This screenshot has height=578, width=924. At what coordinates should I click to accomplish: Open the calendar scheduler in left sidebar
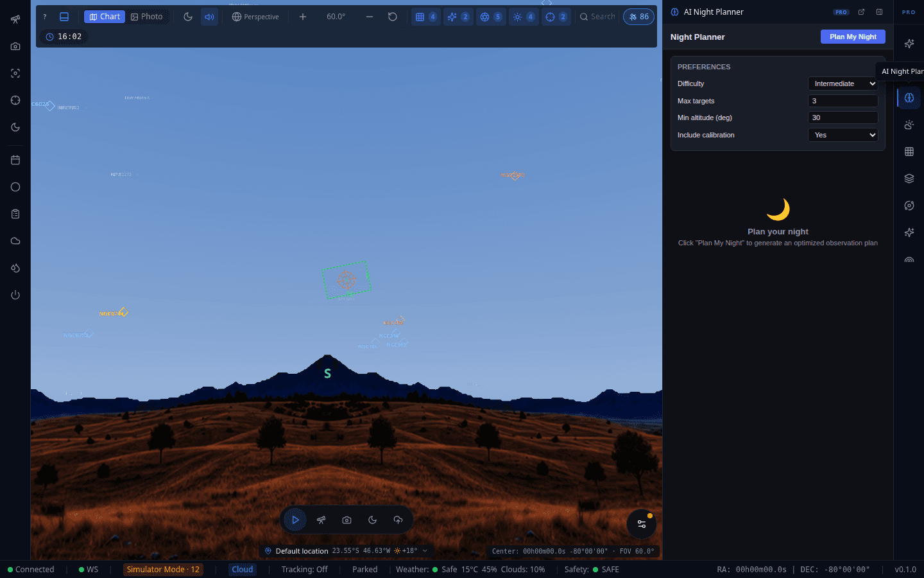click(x=15, y=160)
